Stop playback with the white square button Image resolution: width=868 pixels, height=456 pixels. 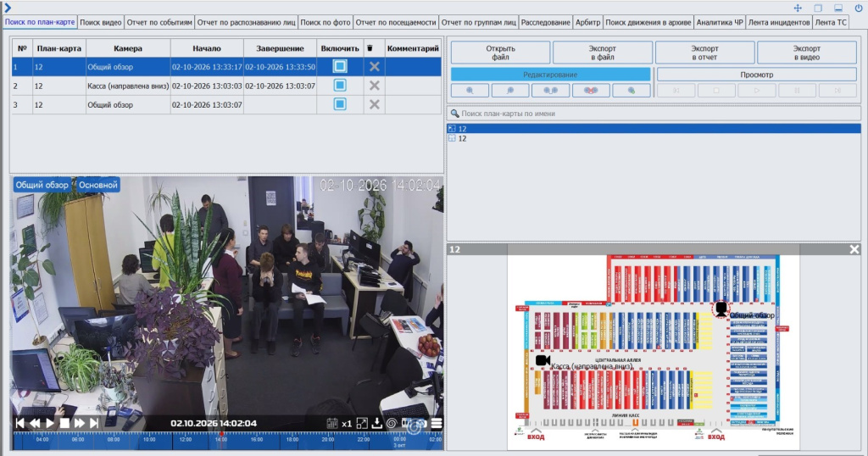pos(64,423)
